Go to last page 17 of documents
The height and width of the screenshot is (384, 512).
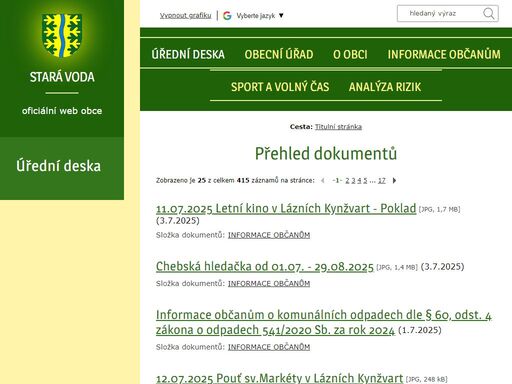(382, 180)
